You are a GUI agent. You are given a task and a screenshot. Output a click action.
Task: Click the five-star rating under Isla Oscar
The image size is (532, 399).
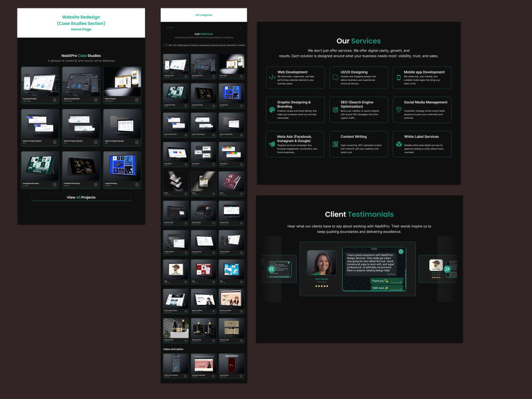(x=322, y=286)
